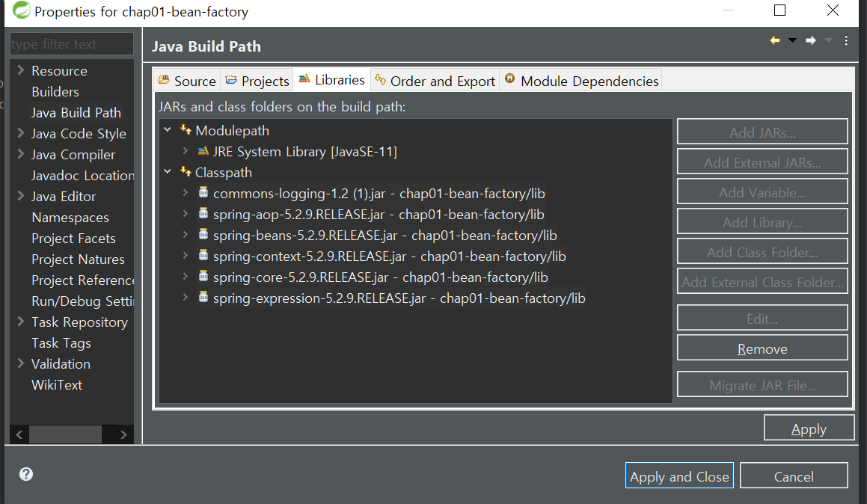Expand the spring-core-5.2.9.RELEASE.jar entry
867x504 pixels.
(x=186, y=277)
